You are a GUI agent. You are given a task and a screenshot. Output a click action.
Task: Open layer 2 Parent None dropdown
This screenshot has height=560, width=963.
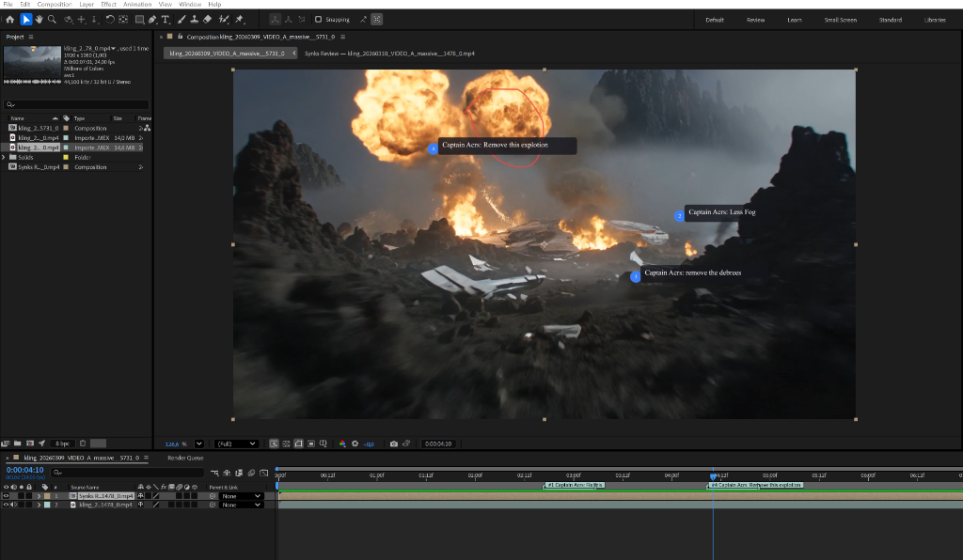[x=241, y=505]
